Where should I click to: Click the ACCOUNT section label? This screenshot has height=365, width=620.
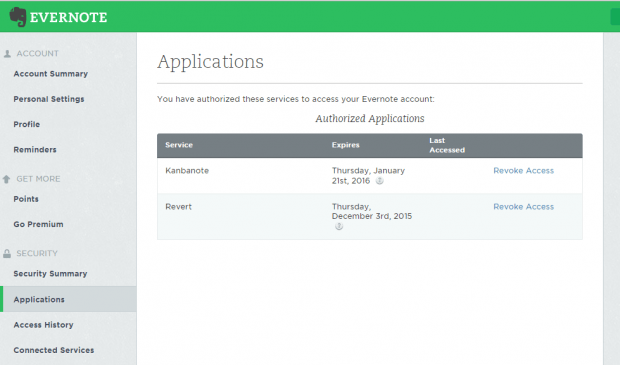[38, 54]
